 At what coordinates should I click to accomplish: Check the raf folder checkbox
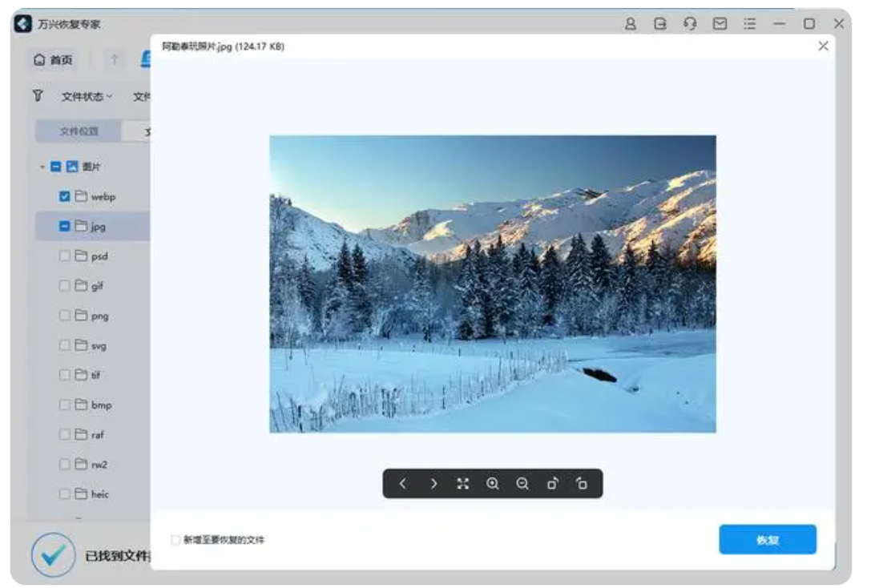tap(64, 434)
